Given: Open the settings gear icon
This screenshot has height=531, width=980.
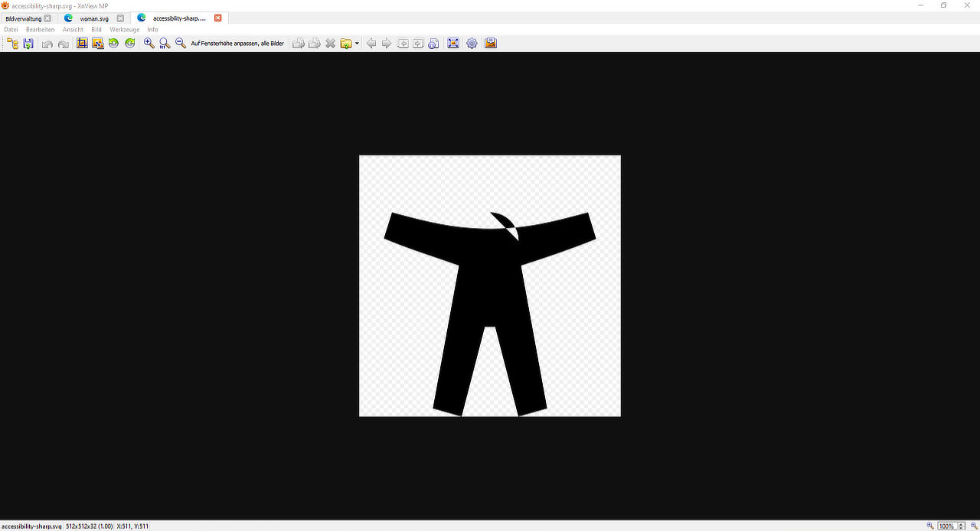Looking at the screenshot, I should 472,44.
